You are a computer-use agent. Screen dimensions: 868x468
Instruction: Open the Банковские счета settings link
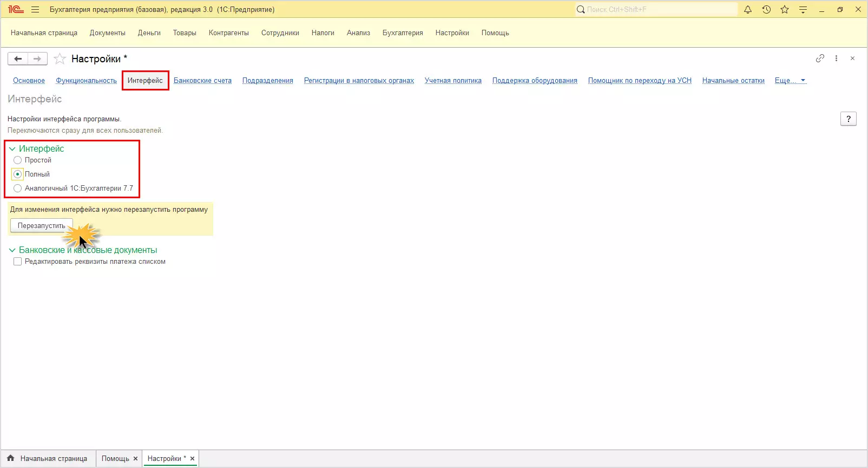202,81
